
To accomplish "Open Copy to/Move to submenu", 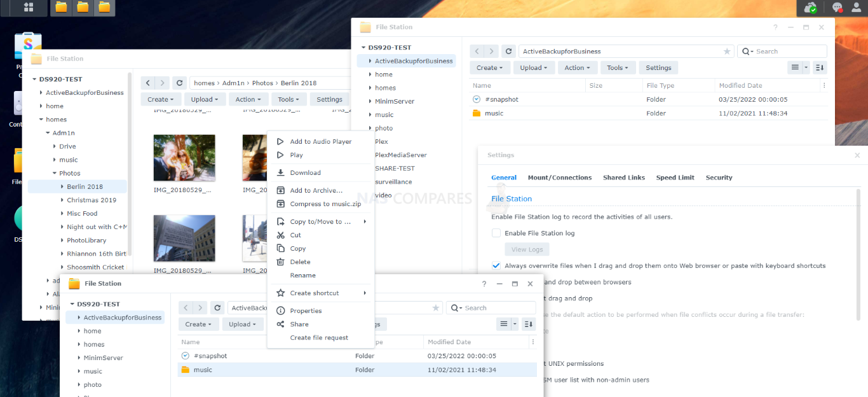I will pyautogui.click(x=321, y=221).
